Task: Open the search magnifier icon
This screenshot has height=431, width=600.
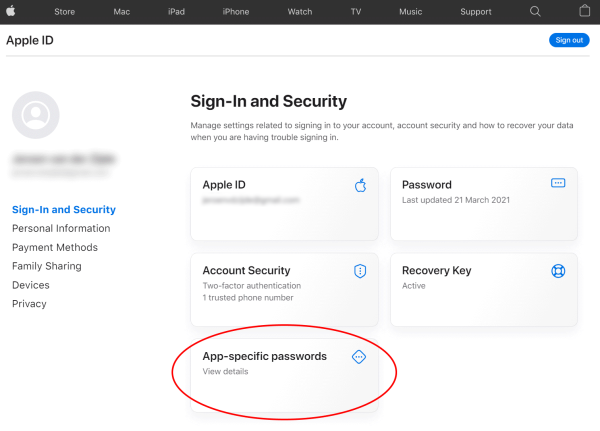Action: click(x=535, y=12)
